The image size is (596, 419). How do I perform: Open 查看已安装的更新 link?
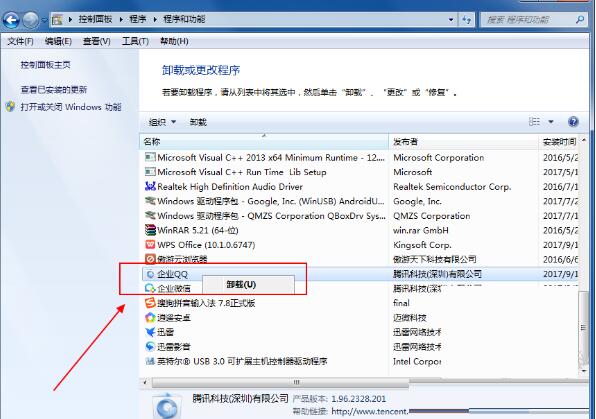click(x=54, y=90)
